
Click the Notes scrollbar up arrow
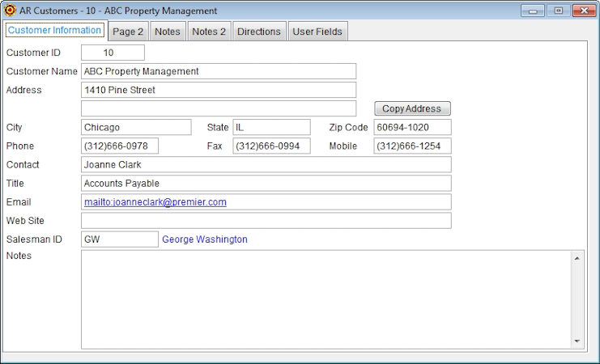pos(577,259)
